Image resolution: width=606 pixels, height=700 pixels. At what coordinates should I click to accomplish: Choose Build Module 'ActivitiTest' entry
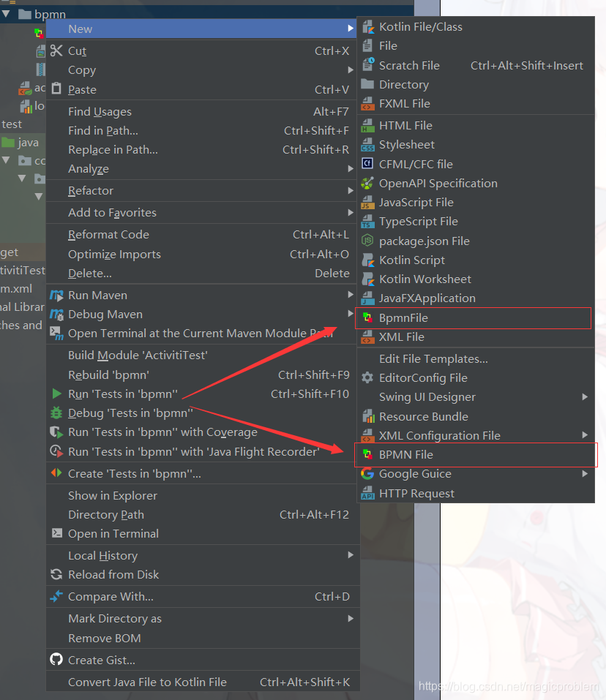(203, 355)
